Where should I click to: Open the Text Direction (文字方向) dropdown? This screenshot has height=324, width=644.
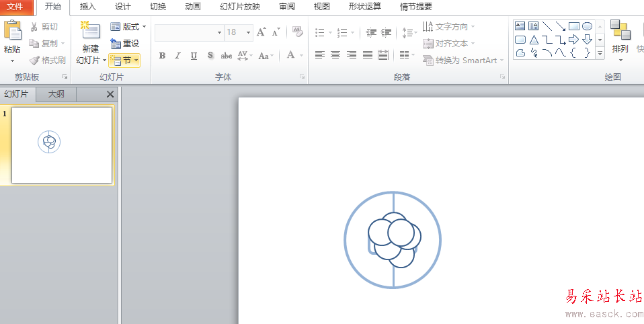click(x=448, y=27)
